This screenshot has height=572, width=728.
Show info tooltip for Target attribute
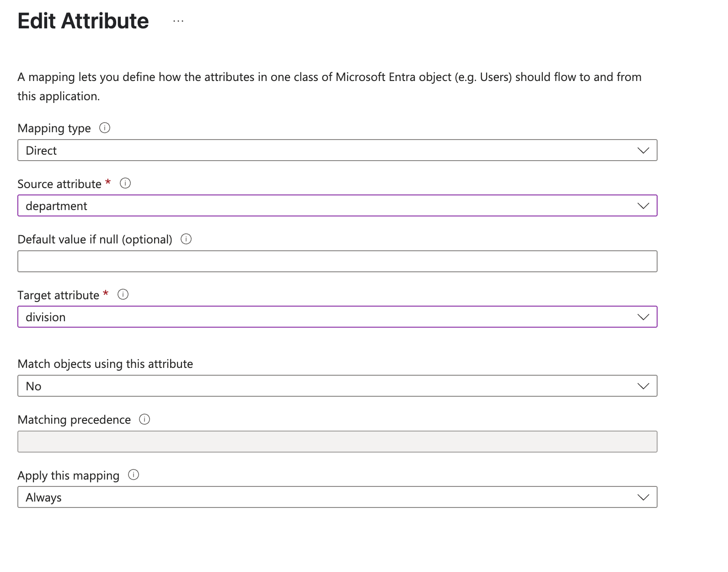tap(123, 294)
